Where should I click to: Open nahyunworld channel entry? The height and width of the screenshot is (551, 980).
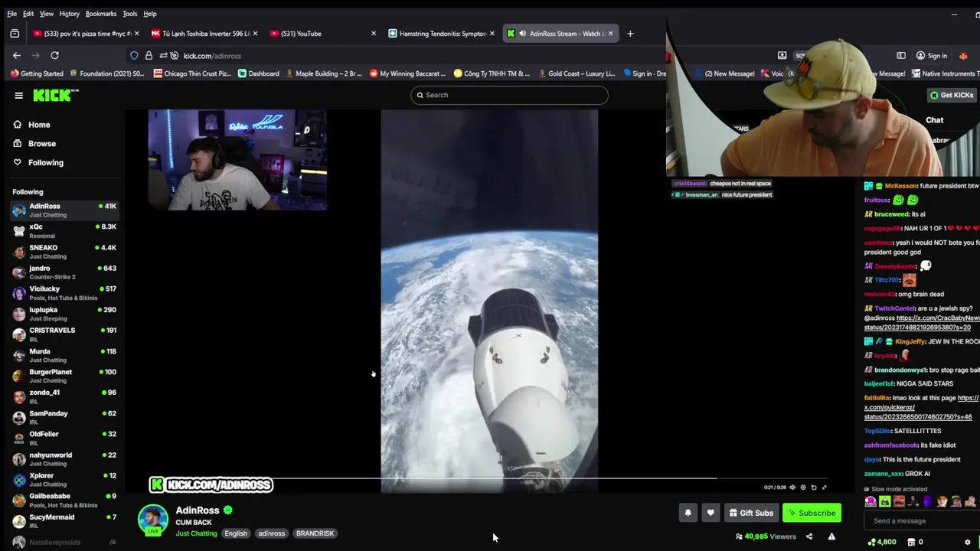[64, 458]
